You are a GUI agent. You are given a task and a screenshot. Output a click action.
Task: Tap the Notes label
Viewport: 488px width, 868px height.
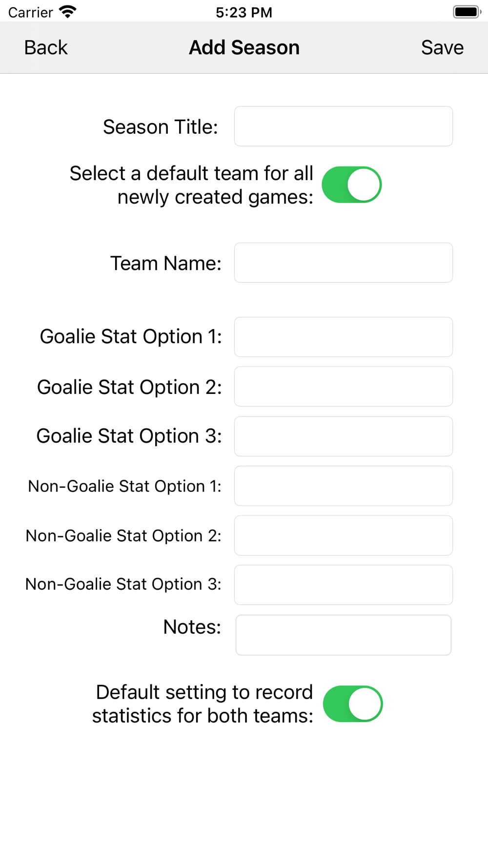pos(192,627)
